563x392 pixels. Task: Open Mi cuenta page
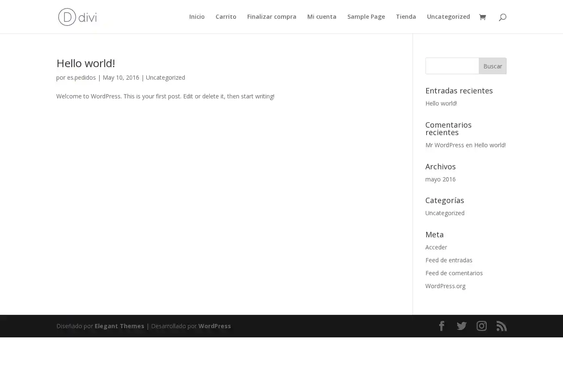point(322,17)
